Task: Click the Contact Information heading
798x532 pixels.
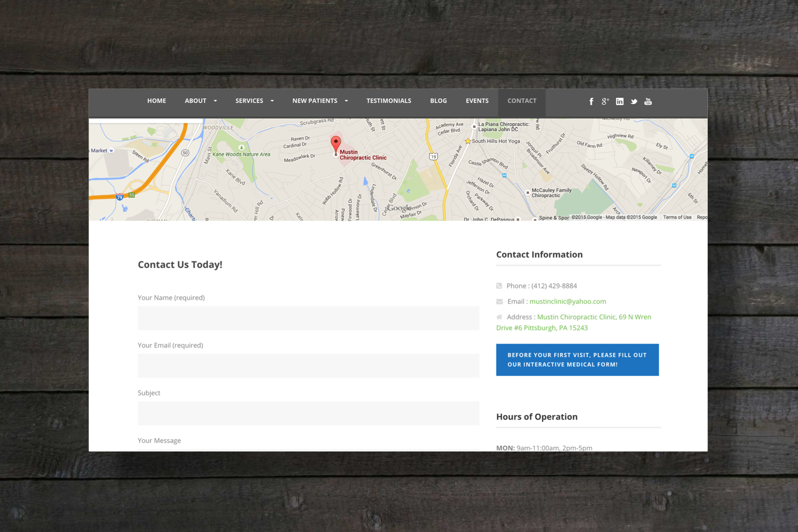Action: point(539,255)
